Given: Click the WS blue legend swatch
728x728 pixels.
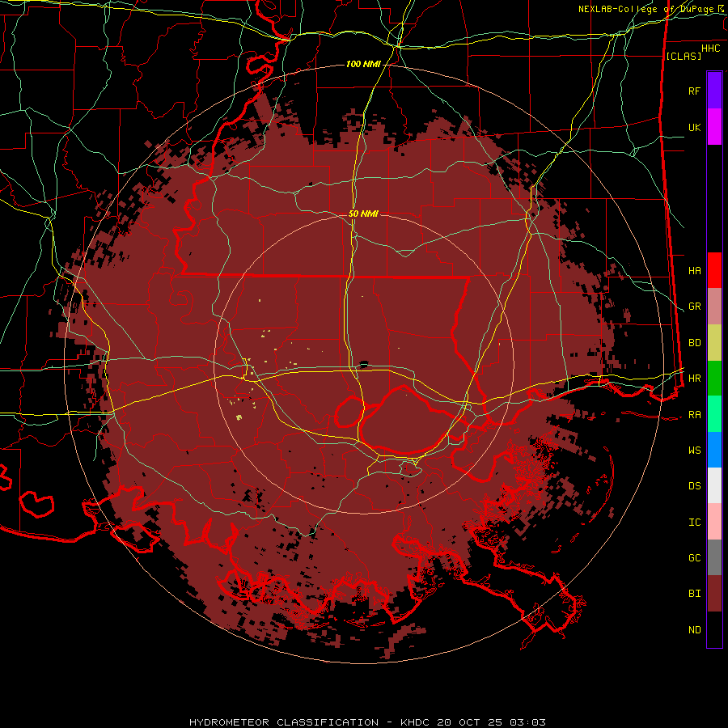Looking at the screenshot, I should 714,450.
